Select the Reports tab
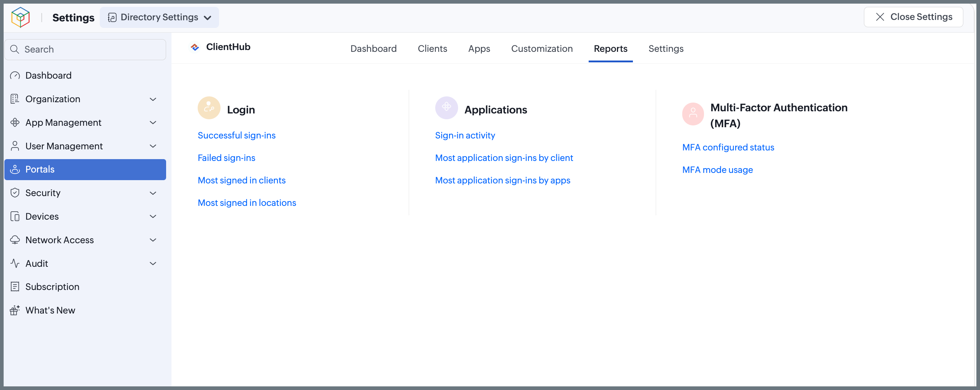 click(x=611, y=49)
